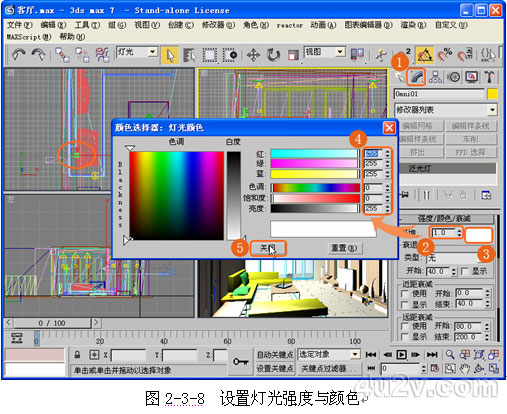The height and width of the screenshot is (414, 507).
Task: Select the Bind to Space Warp tool
Action: click(x=102, y=55)
